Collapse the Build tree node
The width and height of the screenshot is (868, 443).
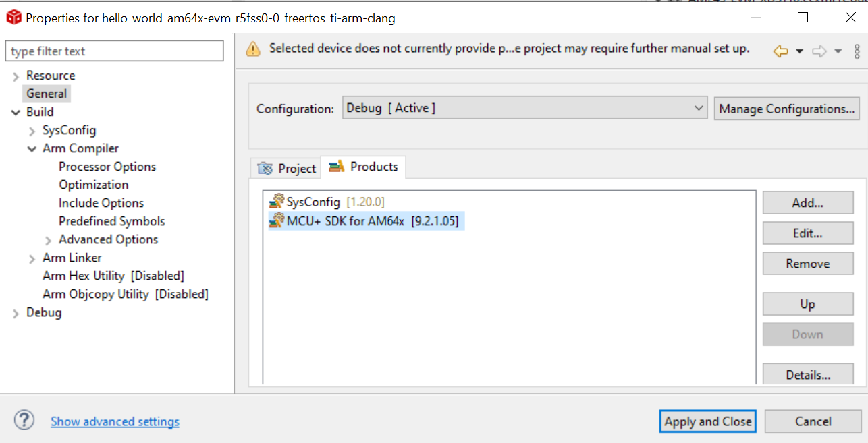click(16, 113)
